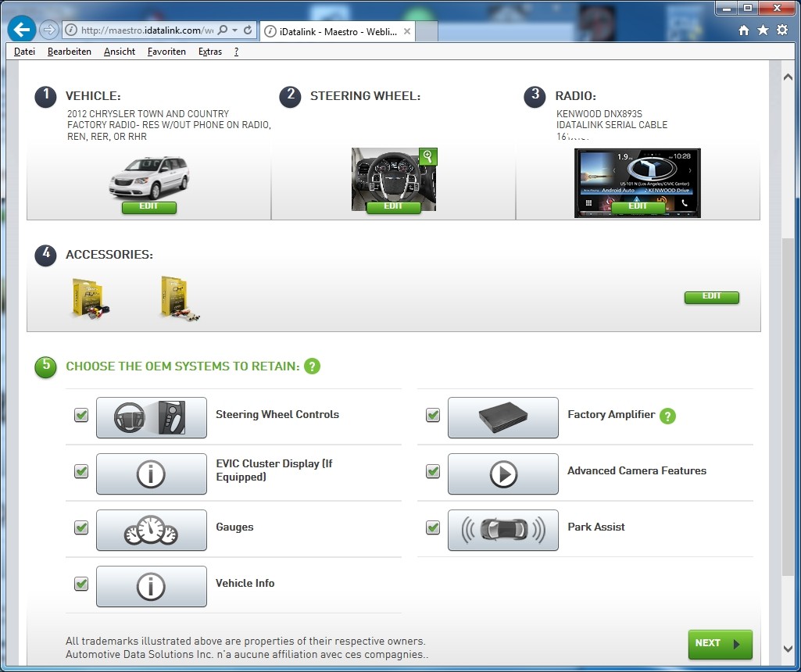Click the Vehicle Info icon button

152,586
